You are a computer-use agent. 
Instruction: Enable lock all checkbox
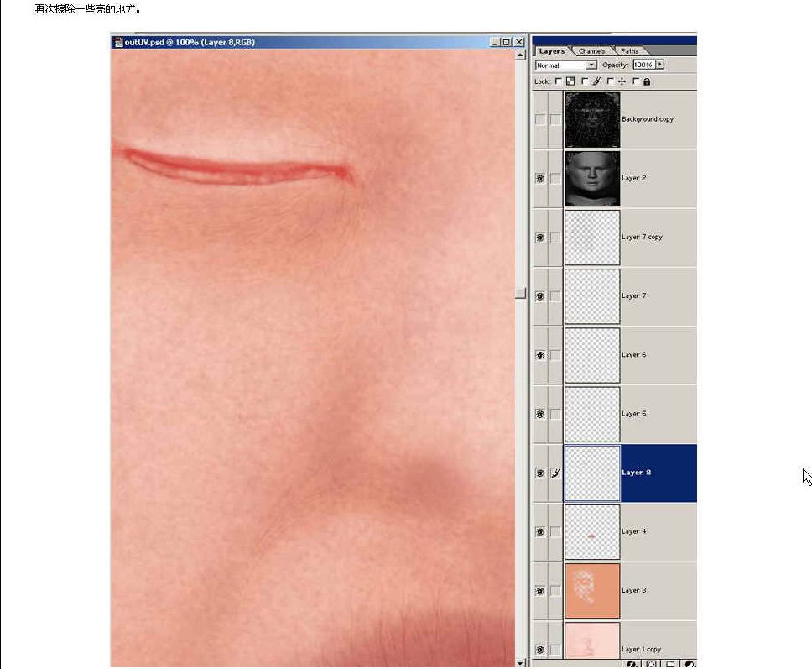pos(636,81)
